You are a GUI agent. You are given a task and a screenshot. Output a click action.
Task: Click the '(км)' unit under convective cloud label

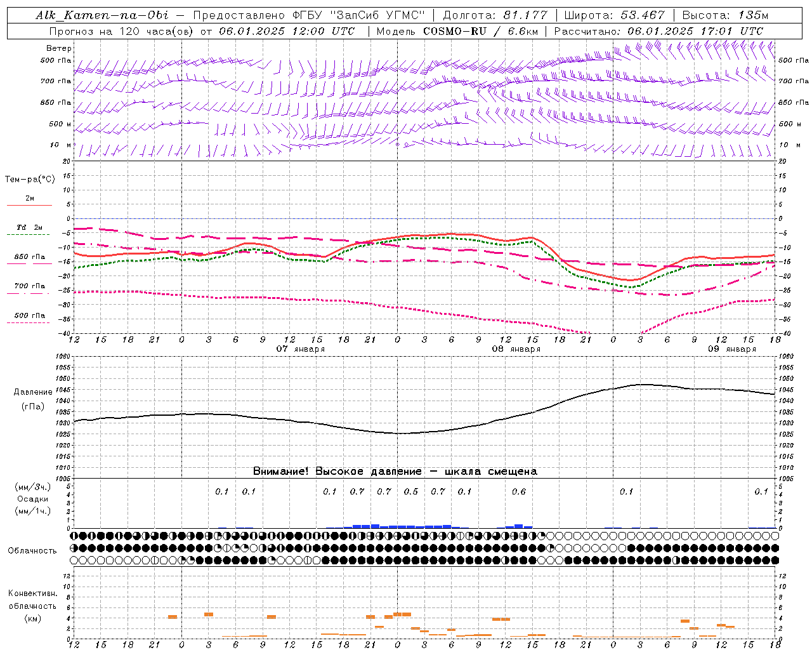(33, 618)
